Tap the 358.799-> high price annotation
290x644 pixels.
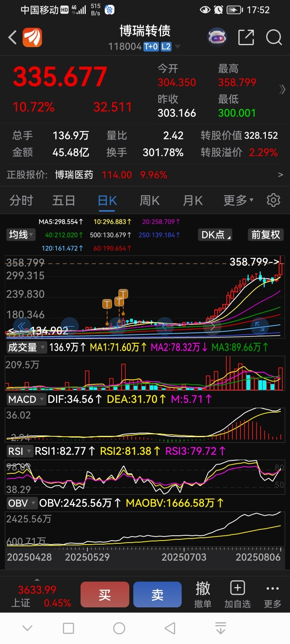point(255,262)
